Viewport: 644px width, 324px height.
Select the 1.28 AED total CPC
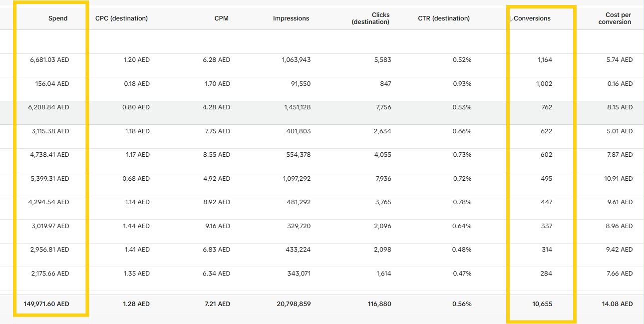click(x=137, y=304)
